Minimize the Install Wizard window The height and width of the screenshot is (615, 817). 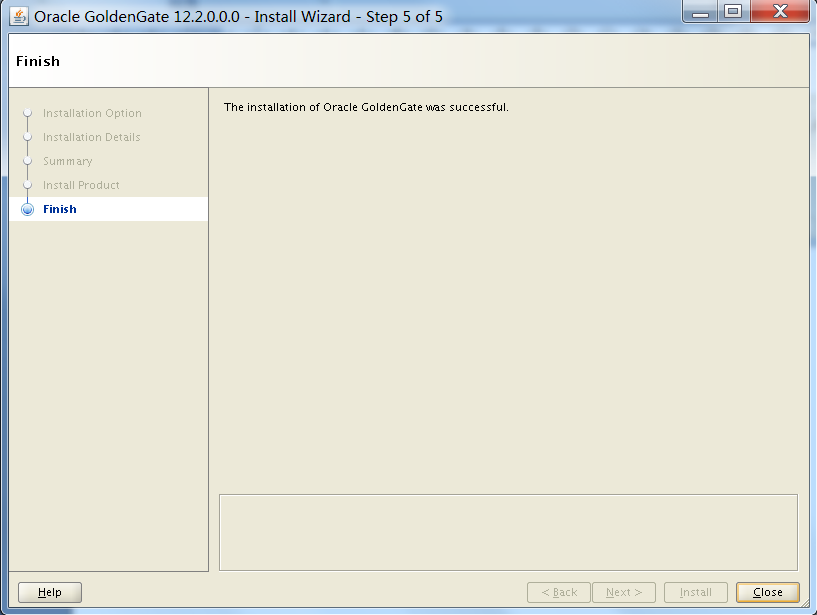point(700,11)
